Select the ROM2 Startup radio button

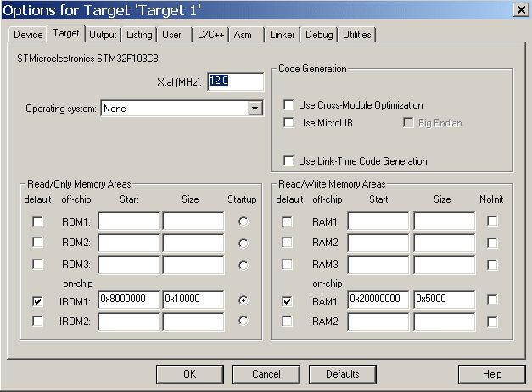pyautogui.click(x=244, y=244)
